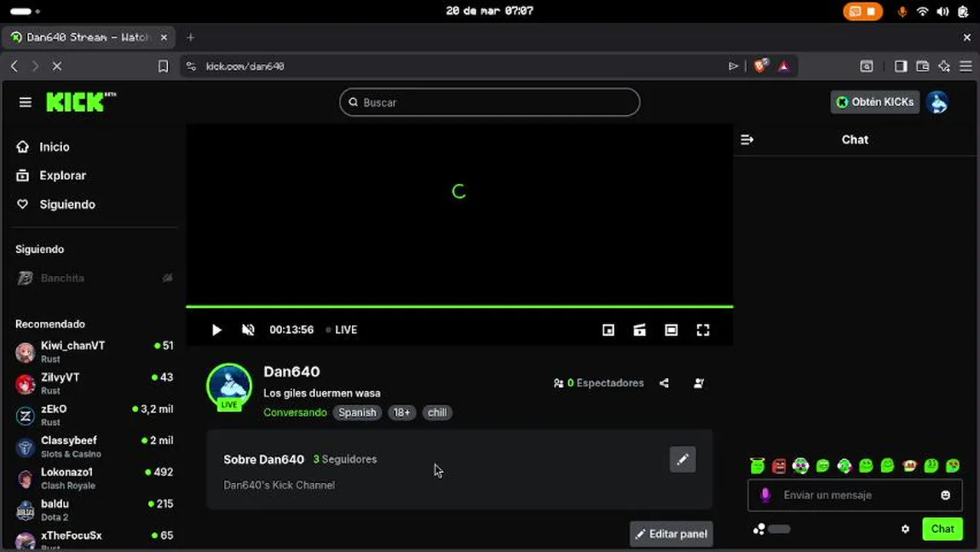Toggle the browser sidebar panel
Screen dimensions: 980x552
[x=901, y=67]
